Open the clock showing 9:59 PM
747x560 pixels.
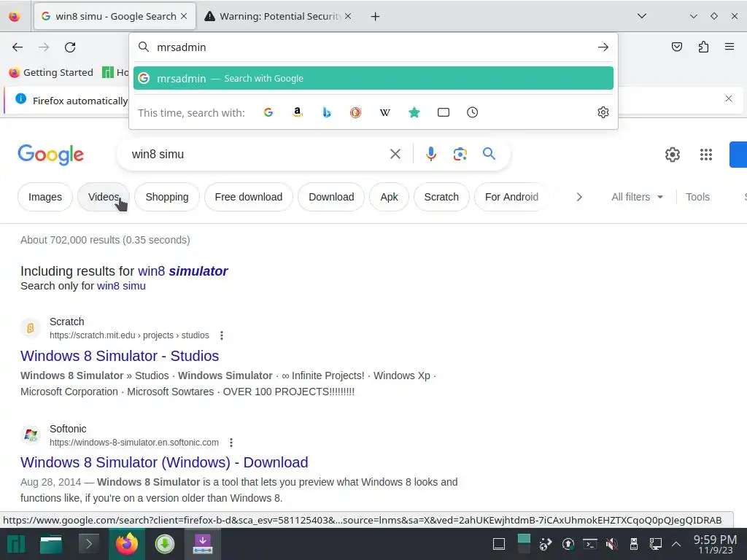[715, 544]
